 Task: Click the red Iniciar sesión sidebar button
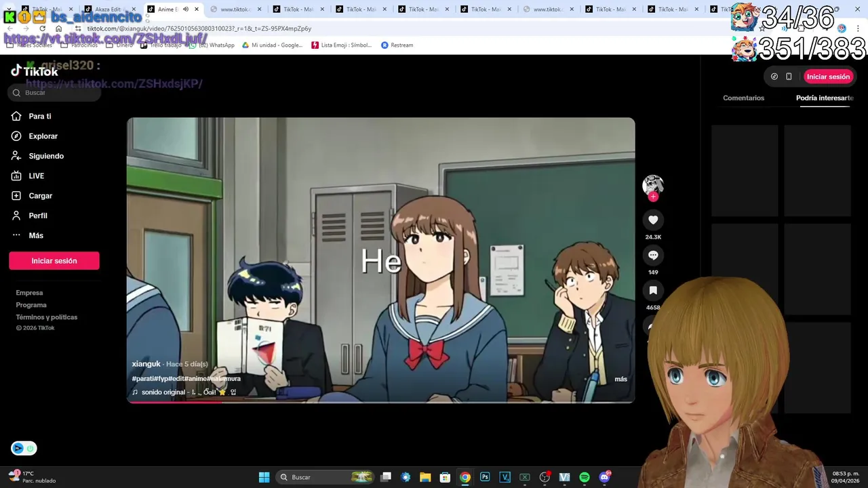54,261
